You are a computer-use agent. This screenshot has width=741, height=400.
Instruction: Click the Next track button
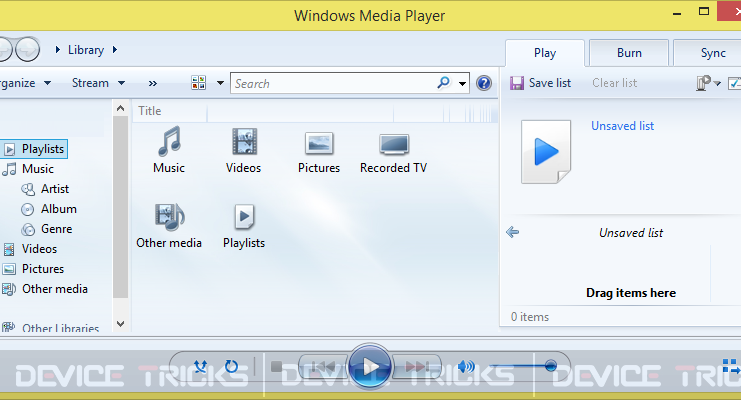[416, 366]
